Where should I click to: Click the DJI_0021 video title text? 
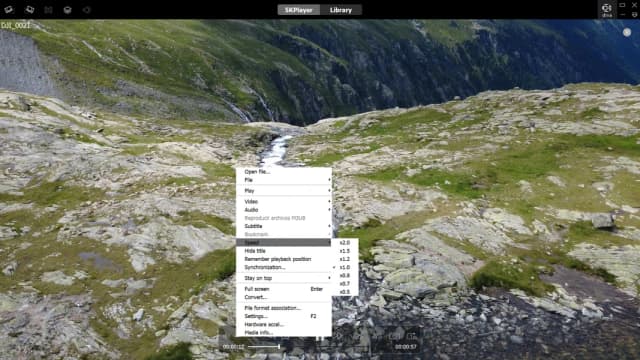tap(16, 25)
